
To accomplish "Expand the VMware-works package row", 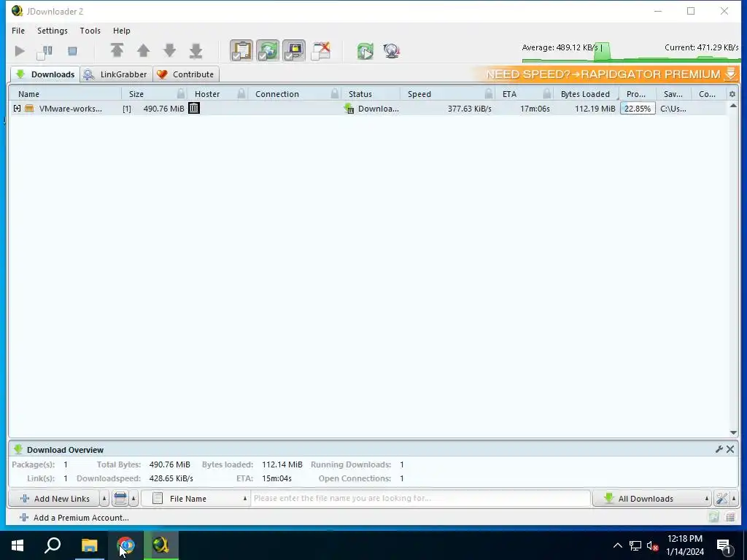I will coord(18,109).
